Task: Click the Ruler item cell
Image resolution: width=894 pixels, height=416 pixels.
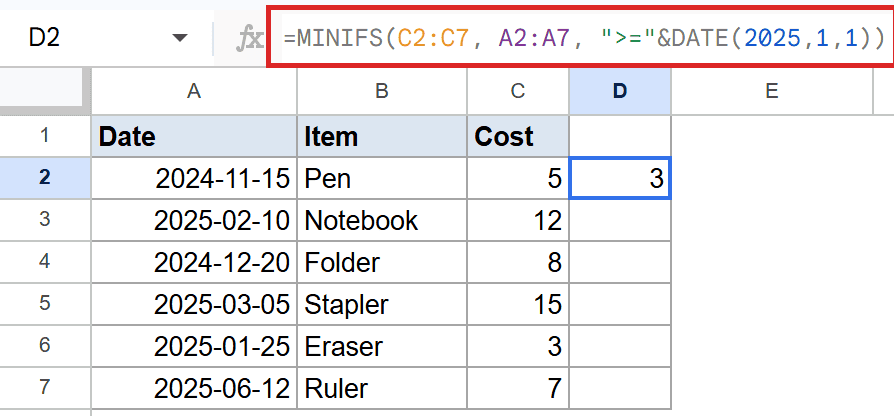Action: coord(381,388)
